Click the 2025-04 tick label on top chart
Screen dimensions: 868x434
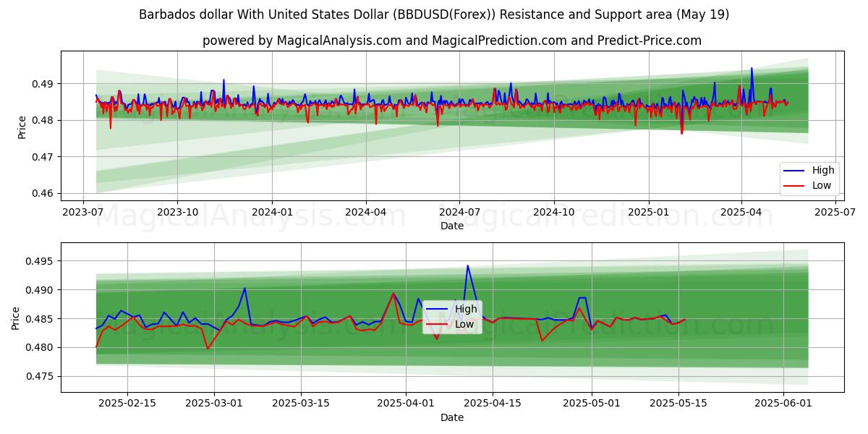[x=741, y=212]
